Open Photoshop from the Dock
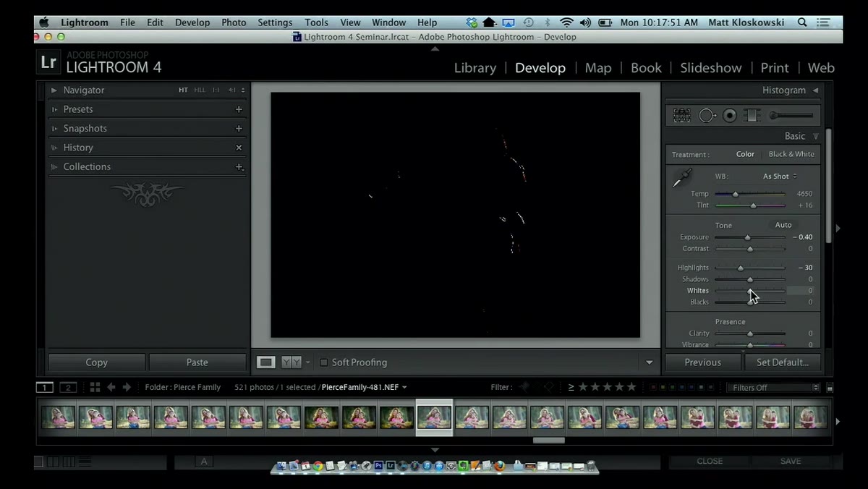The height and width of the screenshot is (489, 868). tap(378, 467)
